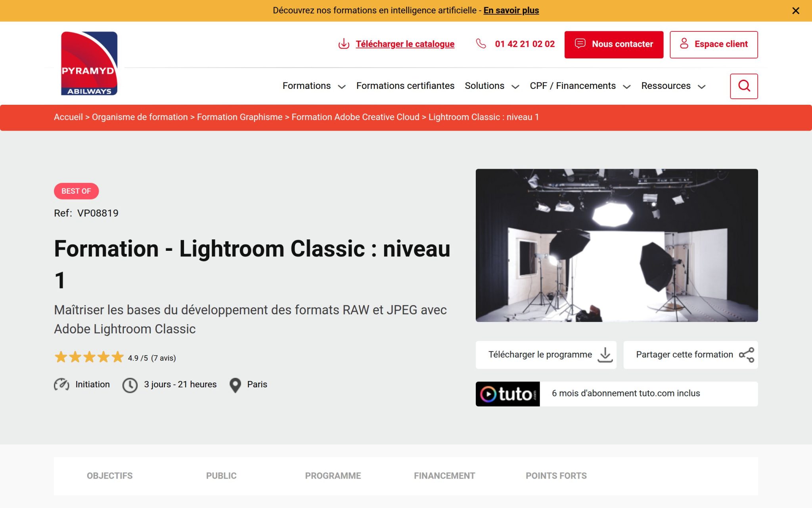Screen dimensions: 812x508
Task: Open 'Formation Graphisme' breadcrumb
Action: [x=239, y=117]
